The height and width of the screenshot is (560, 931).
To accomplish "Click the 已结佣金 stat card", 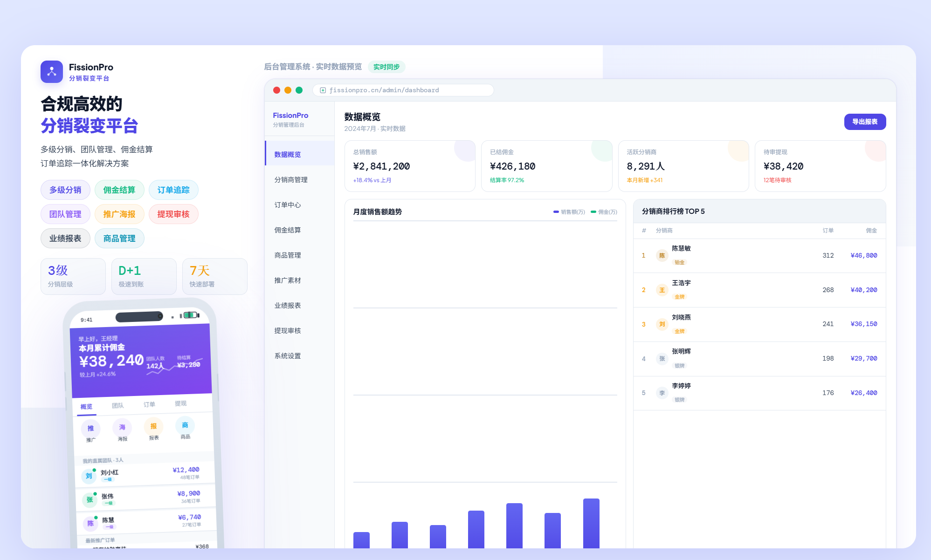I will (x=546, y=166).
